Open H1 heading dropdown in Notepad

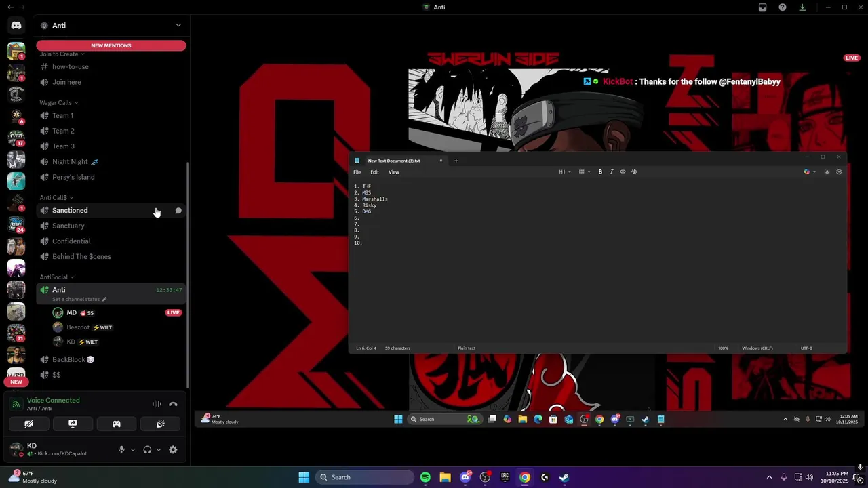coord(564,172)
